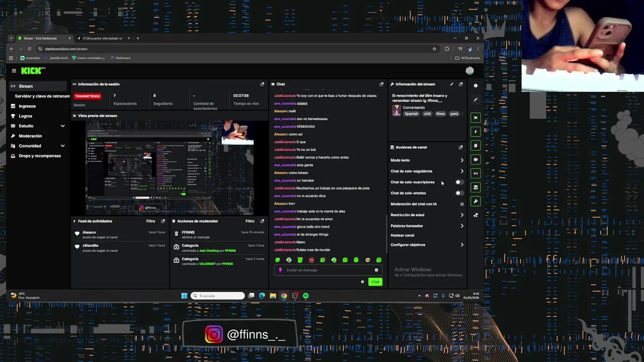The image size is (644, 362).
Task: Toggle the wrench widget icon in sidebar
Action: tap(475, 201)
